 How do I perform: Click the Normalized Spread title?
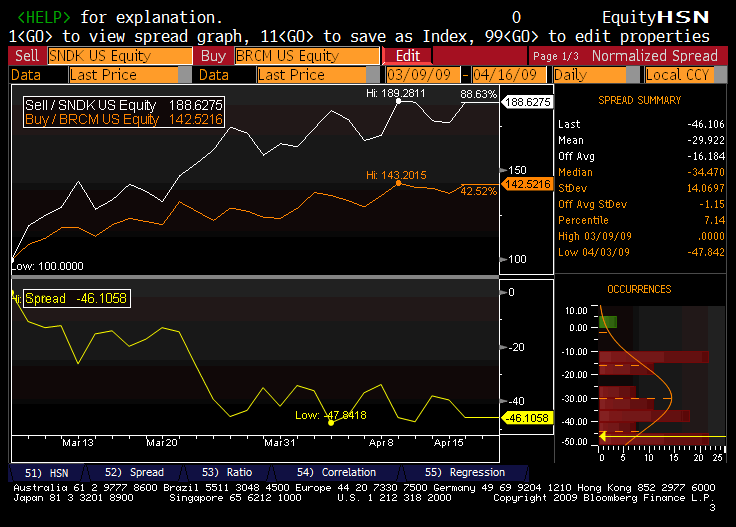click(x=655, y=56)
